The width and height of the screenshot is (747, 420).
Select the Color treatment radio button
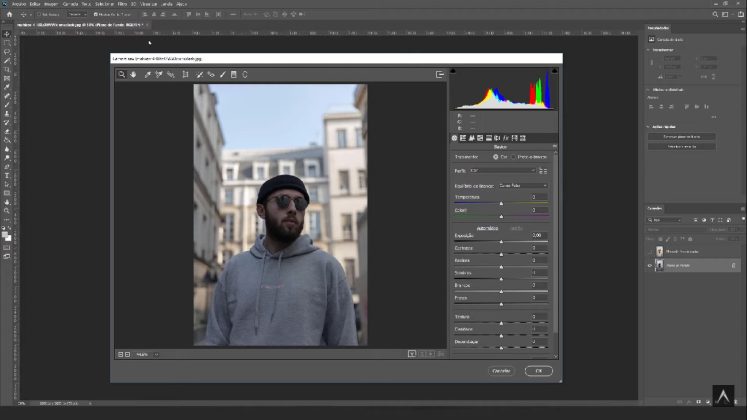[x=495, y=157]
